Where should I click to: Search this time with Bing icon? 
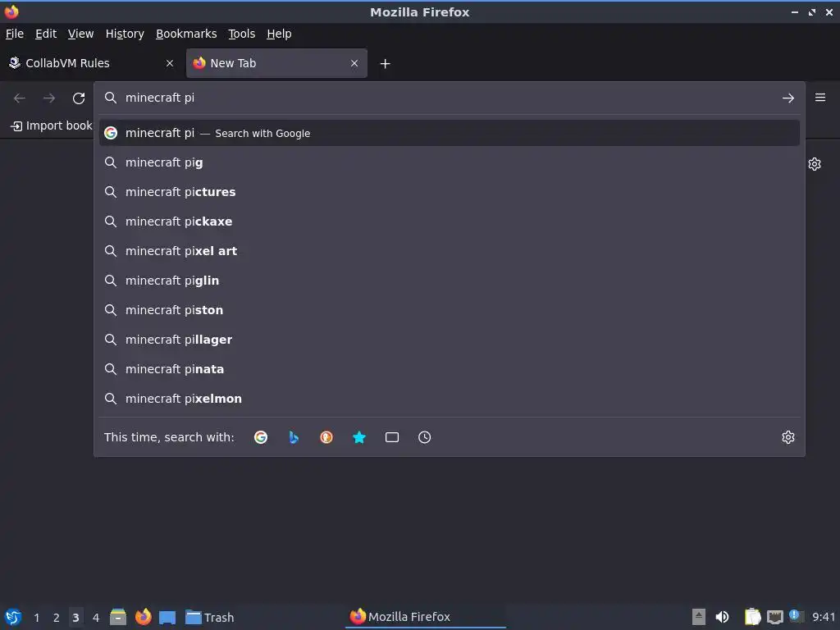tap(294, 437)
